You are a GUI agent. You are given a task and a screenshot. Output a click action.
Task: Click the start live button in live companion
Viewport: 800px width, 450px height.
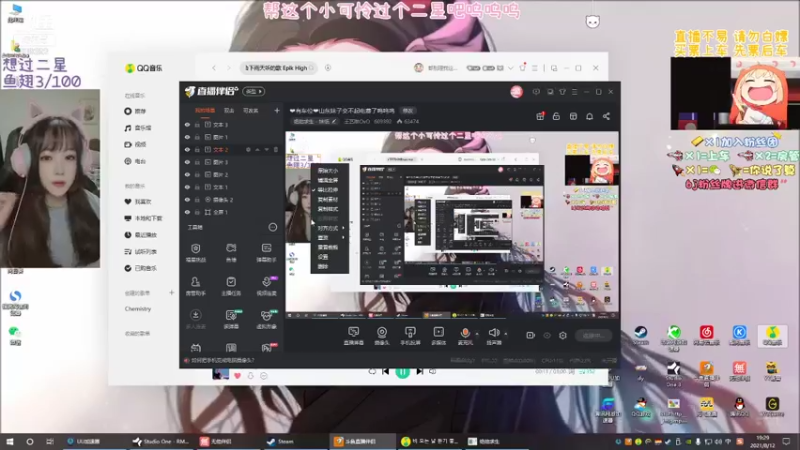click(593, 335)
